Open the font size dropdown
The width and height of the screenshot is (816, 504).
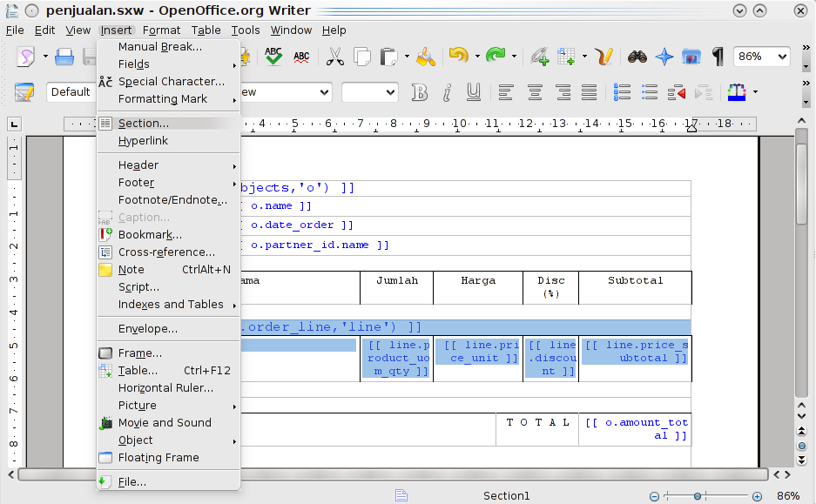[389, 92]
